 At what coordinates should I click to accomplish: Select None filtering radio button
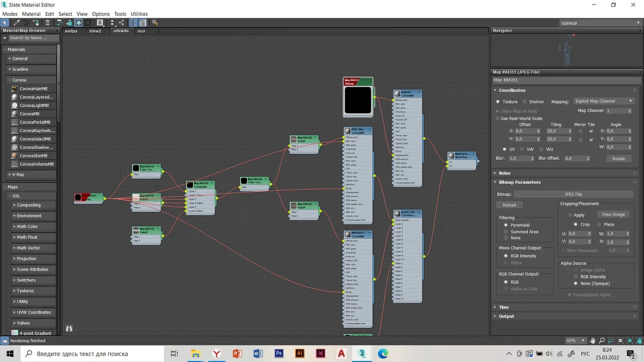pos(506,238)
